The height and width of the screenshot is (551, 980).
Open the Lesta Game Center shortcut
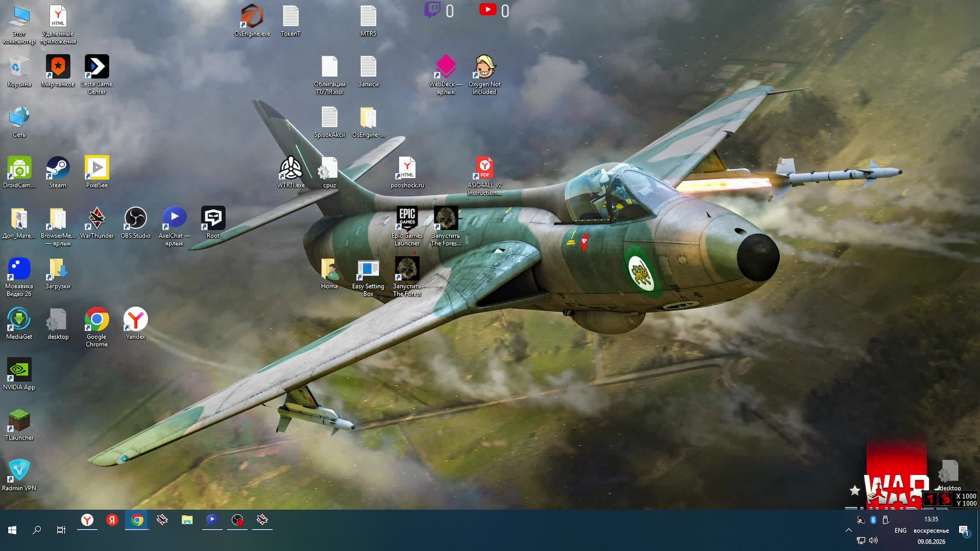coord(97,75)
